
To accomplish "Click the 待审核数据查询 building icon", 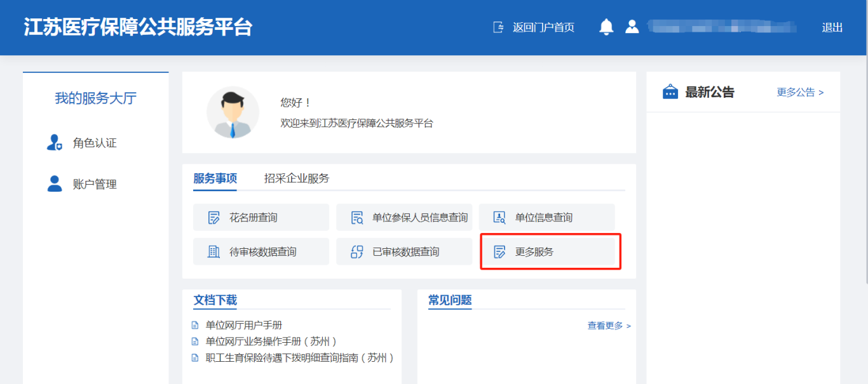I will click(x=214, y=252).
